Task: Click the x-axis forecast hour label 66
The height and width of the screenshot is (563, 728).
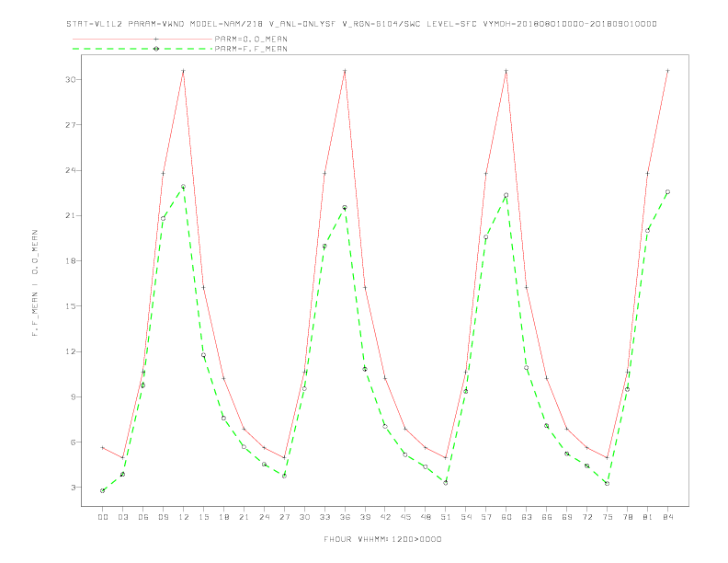Action: pos(547,517)
